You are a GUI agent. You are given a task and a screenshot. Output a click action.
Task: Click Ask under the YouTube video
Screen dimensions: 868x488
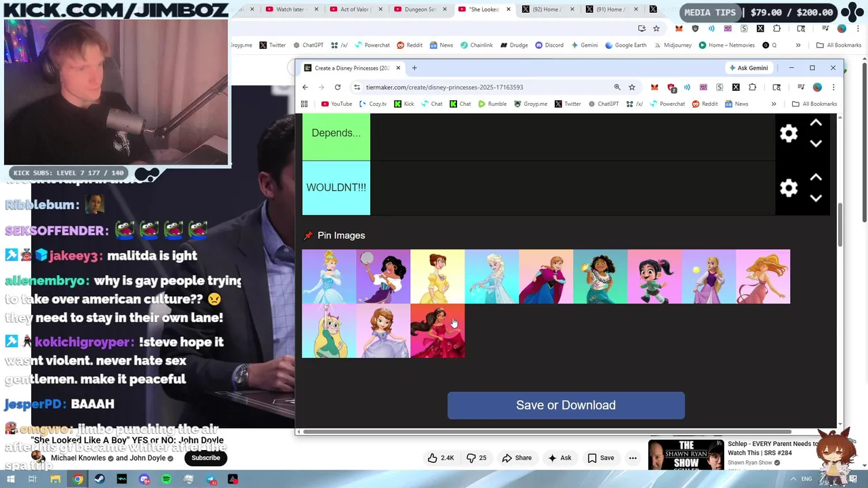tap(559, 458)
